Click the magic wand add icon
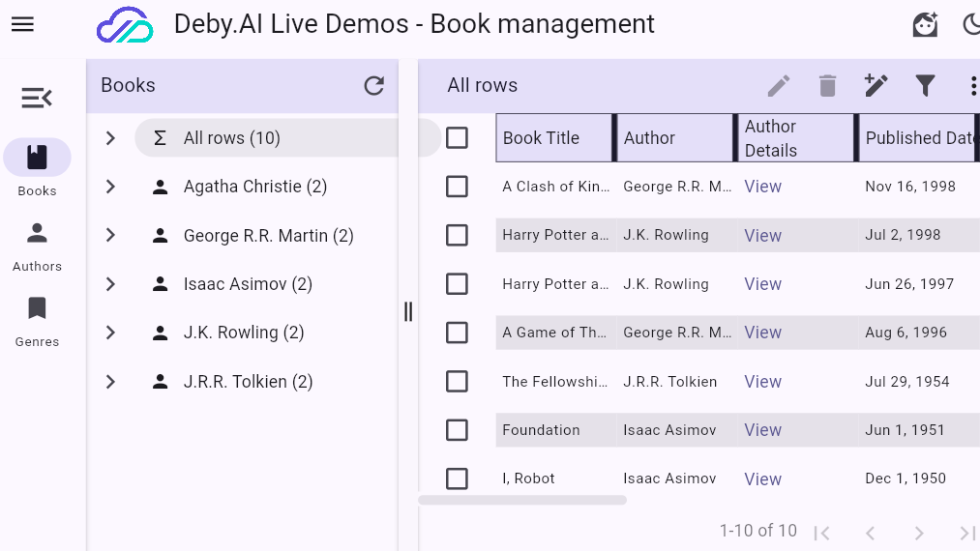Viewport: 980px width, 551px height. (x=876, y=86)
